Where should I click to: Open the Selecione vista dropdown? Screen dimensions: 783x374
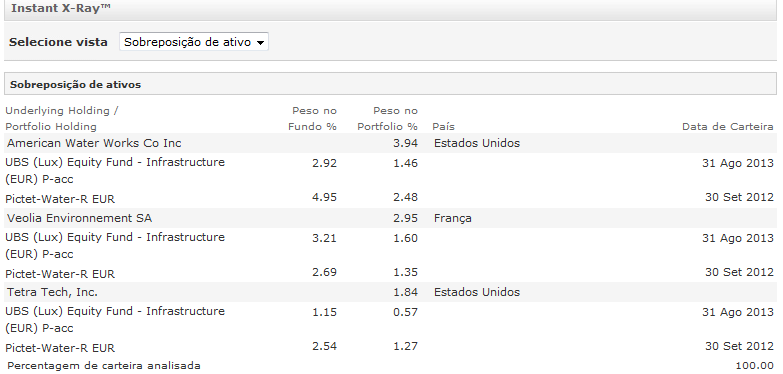point(194,42)
